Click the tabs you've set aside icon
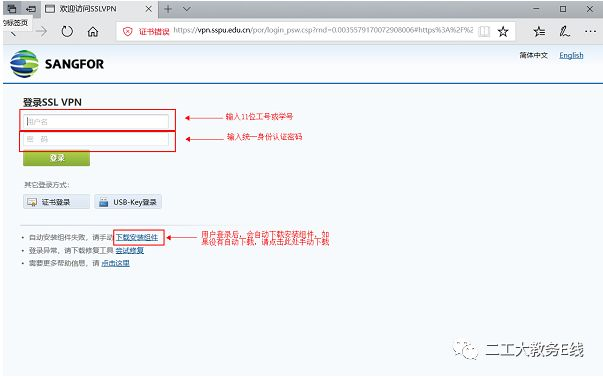The height and width of the screenshot is (377, 603). pos(12,9)
